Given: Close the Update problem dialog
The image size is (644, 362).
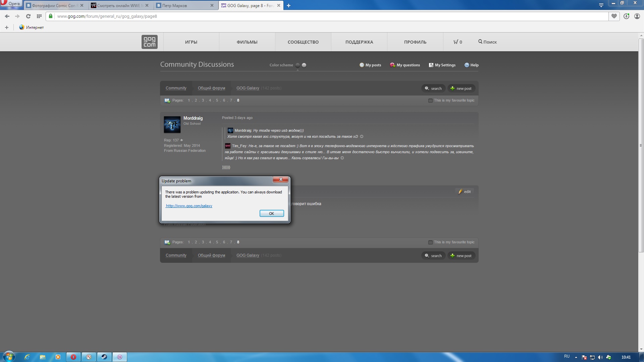Looking at the screenshot, I should (281, 179).
